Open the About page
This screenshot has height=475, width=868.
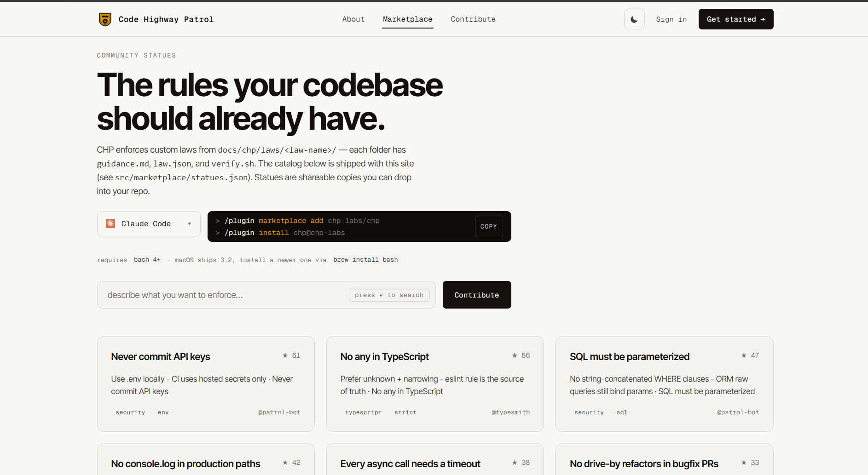point(353,19)
